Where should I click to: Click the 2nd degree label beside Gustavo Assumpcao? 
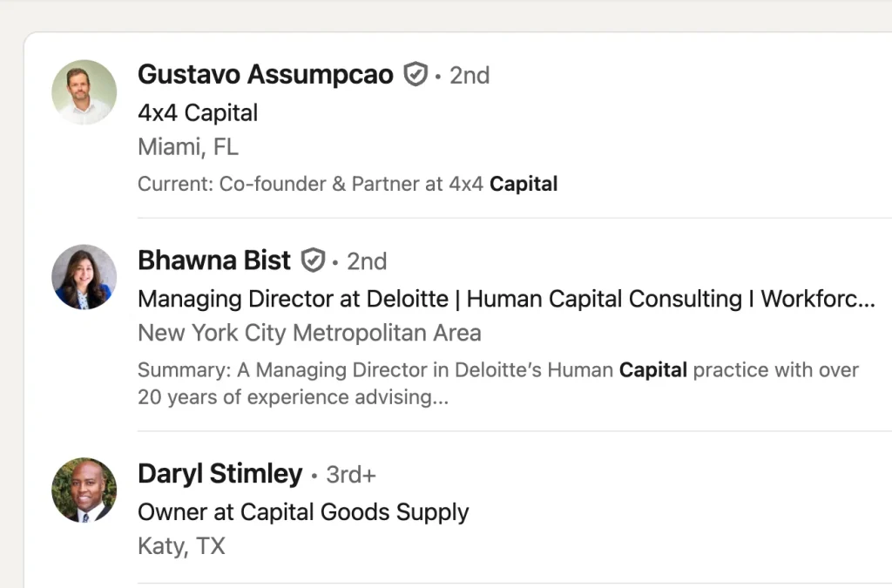point(470,76)
